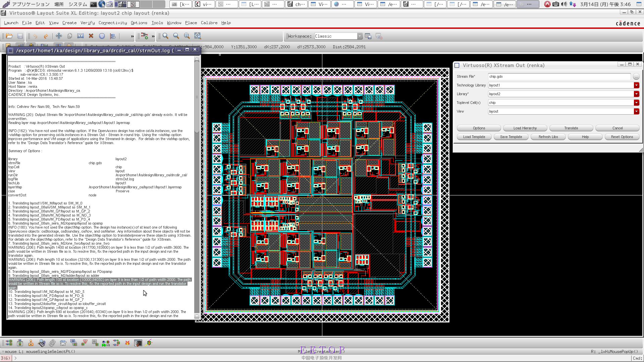Open the Verify menu
Image resolution: width=644 pixels, height=362 pixels.
point(88,23)
